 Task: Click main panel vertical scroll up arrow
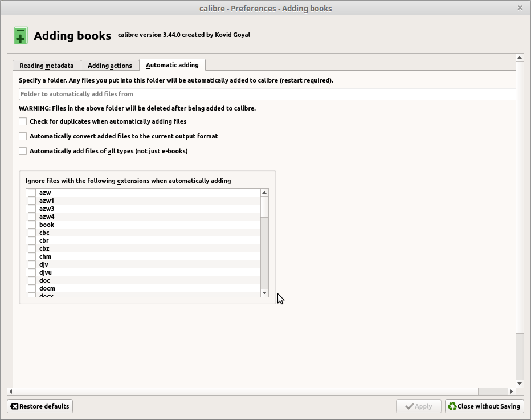[520, 58]
